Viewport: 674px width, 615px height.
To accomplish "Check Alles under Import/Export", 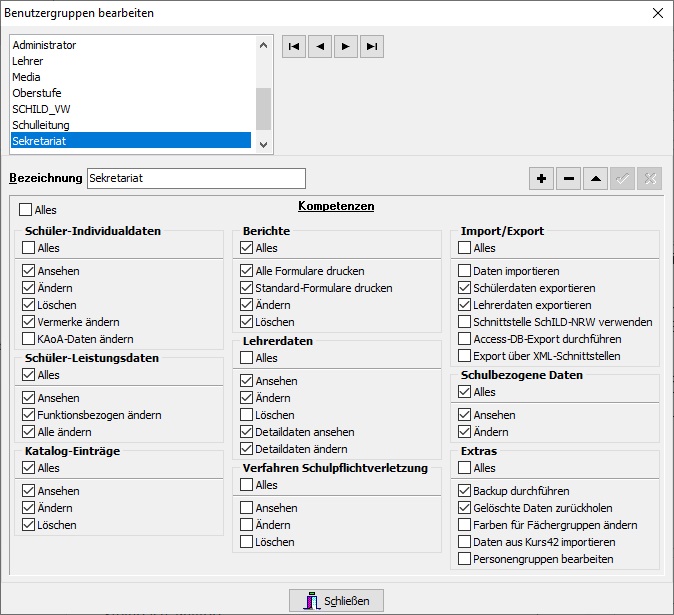I will (464, 248).
